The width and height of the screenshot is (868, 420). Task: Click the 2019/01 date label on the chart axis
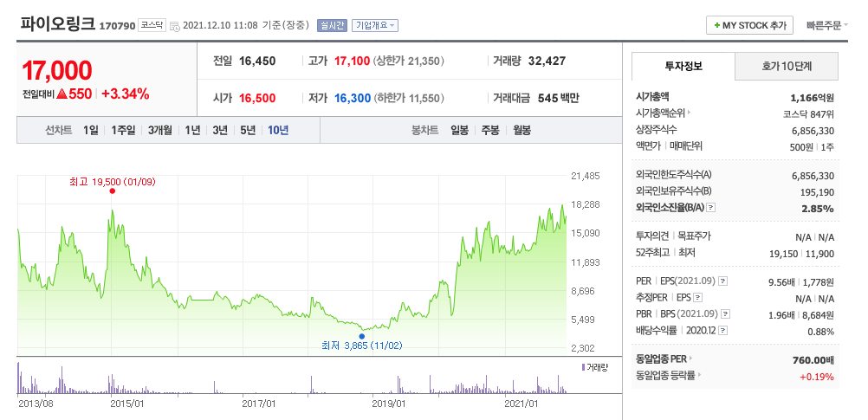[x=390, y=404]
